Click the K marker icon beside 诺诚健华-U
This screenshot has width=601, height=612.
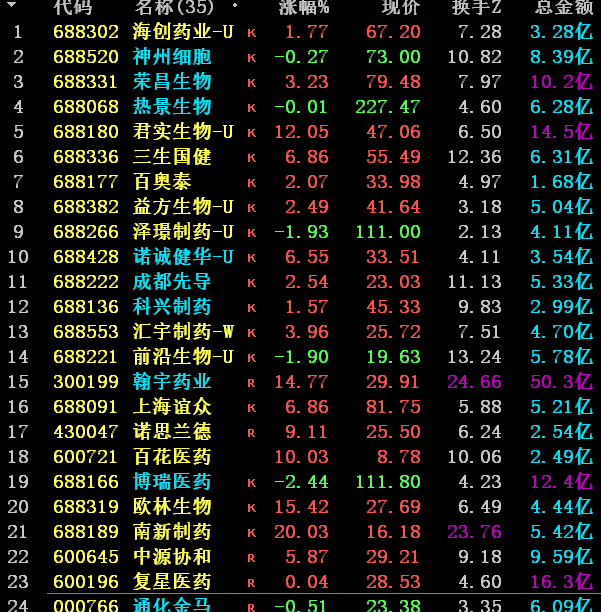[252, 258]
